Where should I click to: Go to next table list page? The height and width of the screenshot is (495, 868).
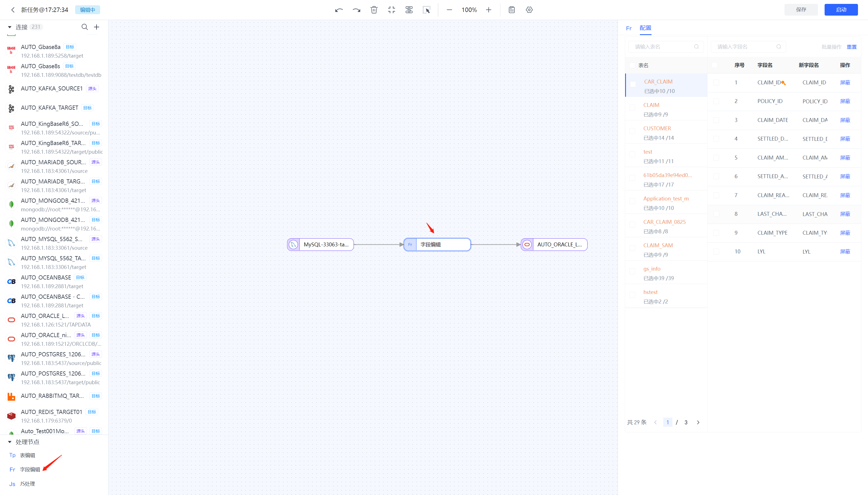(698, 422)
